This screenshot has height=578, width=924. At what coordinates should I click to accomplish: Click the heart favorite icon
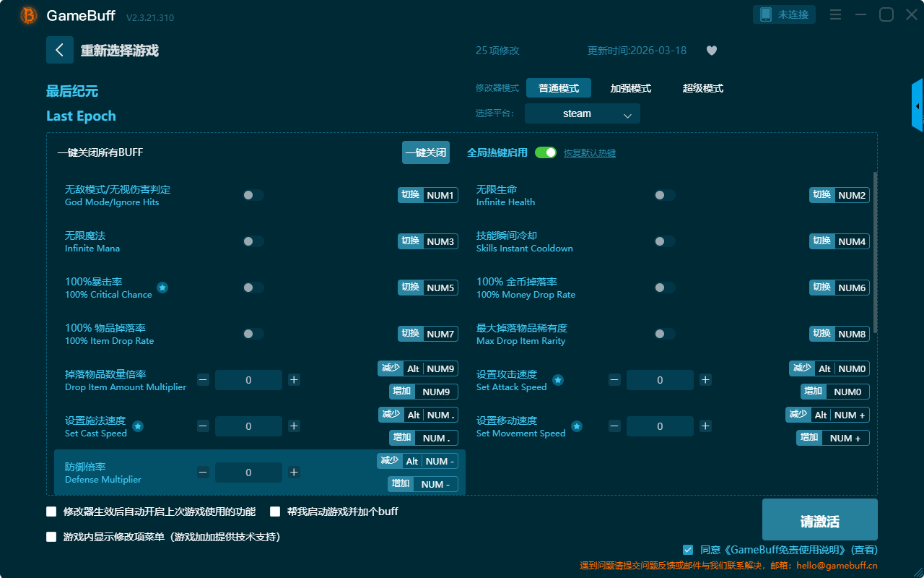[711, 51]
